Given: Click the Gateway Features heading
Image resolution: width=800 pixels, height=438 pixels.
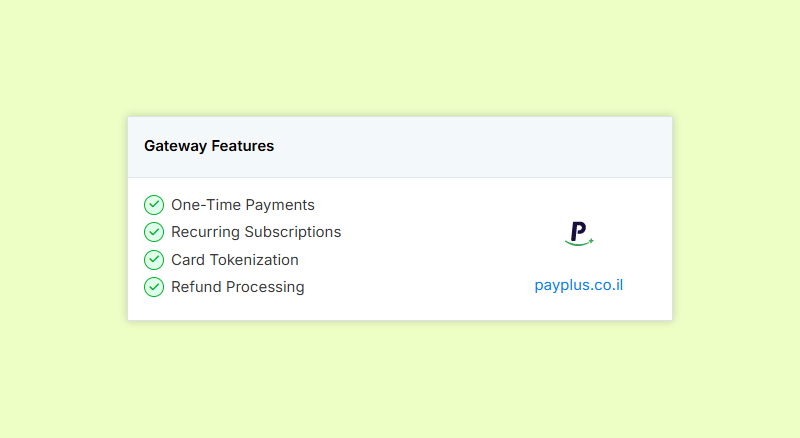Looking at the screenshot, I should click(x=209, y=146).
